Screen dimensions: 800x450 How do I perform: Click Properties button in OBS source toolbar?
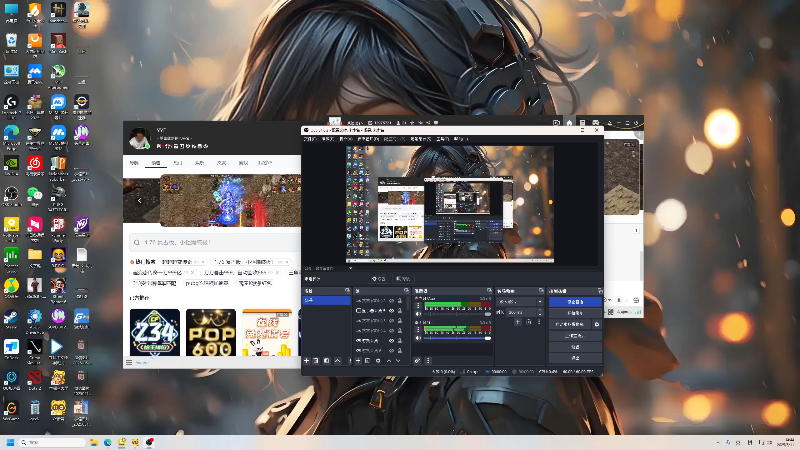380,279
